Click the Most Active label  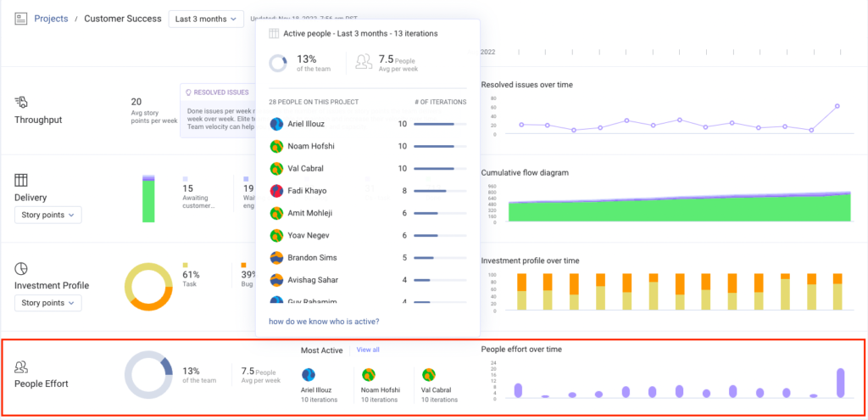pyautogui.click(x=321, y=350)
